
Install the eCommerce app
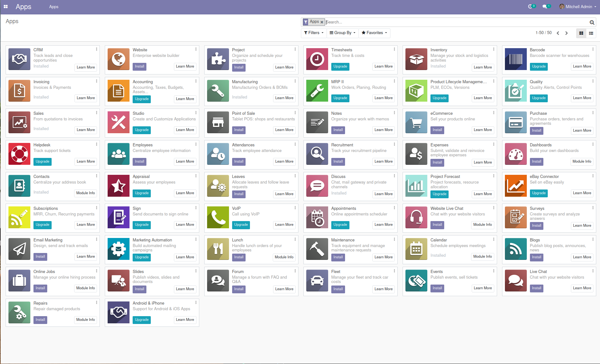pyautogui.click(x=437, y=130)
